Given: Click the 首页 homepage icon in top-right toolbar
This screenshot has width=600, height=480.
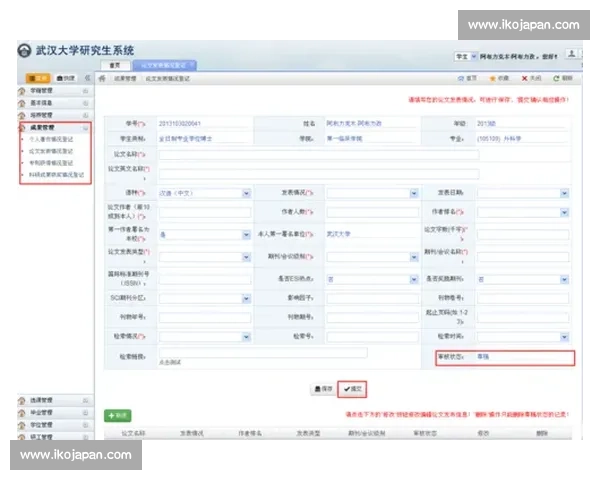Looking at the screenshot, I should [461, 77].
